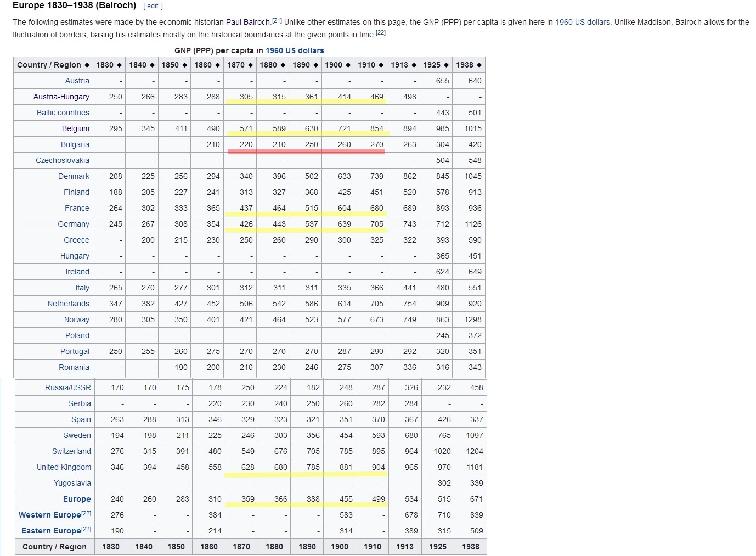This screenshot has width=756, height=556.
Task: Sort table by 1830 column arrows
Action: click(119, 65)
